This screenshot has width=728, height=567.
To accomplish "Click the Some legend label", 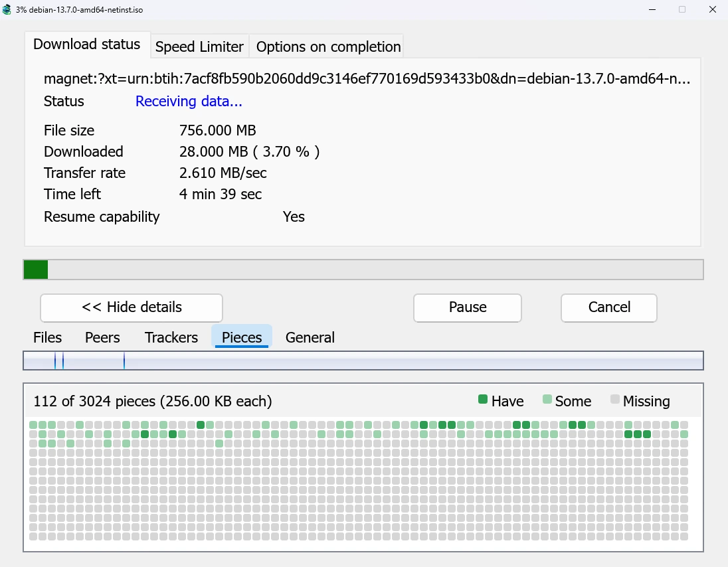I will click(573, 402).
